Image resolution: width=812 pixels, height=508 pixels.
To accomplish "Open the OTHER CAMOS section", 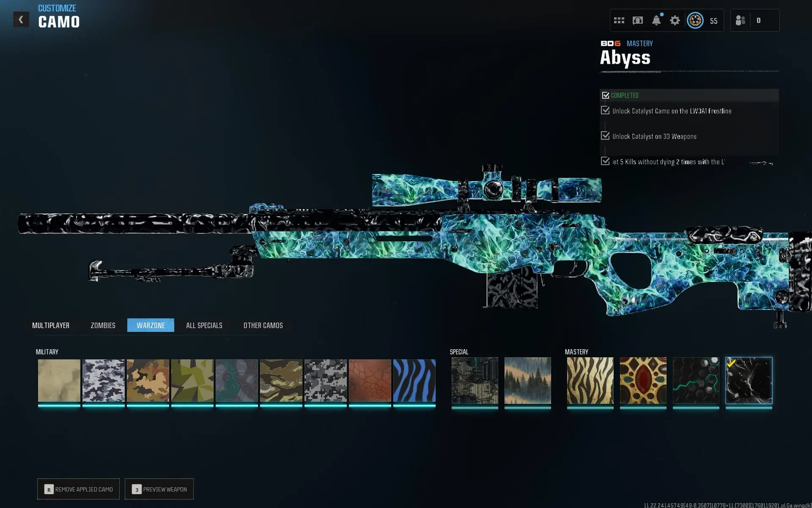I will (x=263, y=325).
